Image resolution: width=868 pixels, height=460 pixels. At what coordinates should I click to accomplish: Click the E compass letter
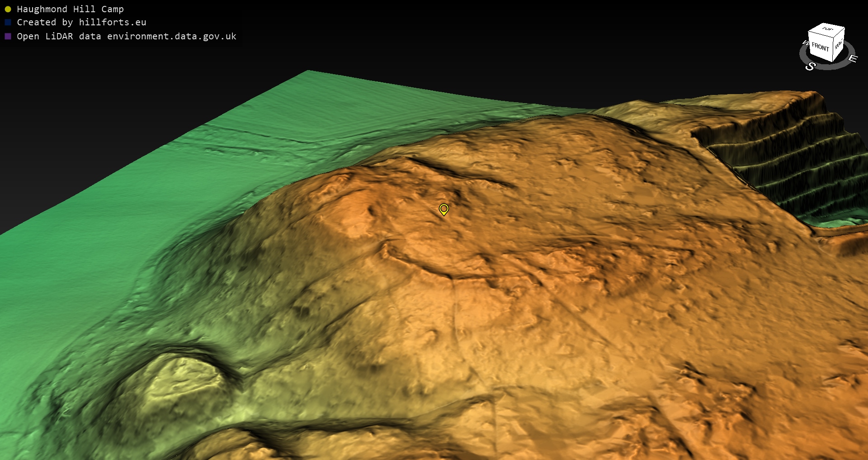pyautogui.click(x=853, y=58)
